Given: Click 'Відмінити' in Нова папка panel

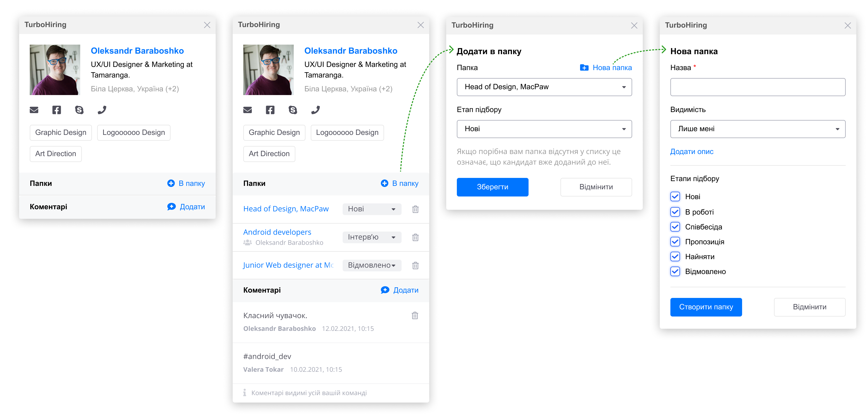Looking at the screenshot, I should point(810,307).
